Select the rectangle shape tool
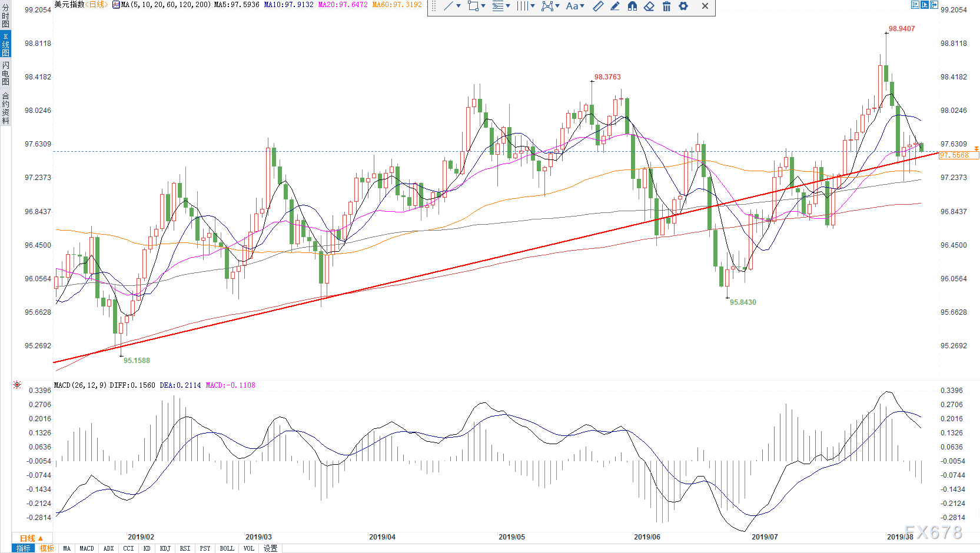The height and width of the screenshot is (553, 980). pyautogui.click(x=473, y=6)
